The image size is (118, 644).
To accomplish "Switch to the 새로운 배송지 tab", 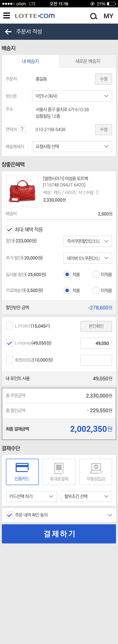I will (88, 61).
